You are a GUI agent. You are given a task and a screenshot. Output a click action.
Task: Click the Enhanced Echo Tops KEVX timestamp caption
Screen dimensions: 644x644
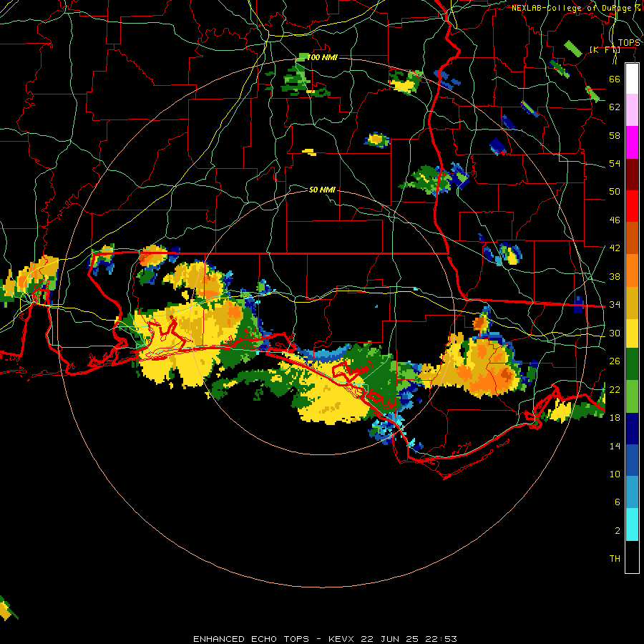click(x=325, y=639)
